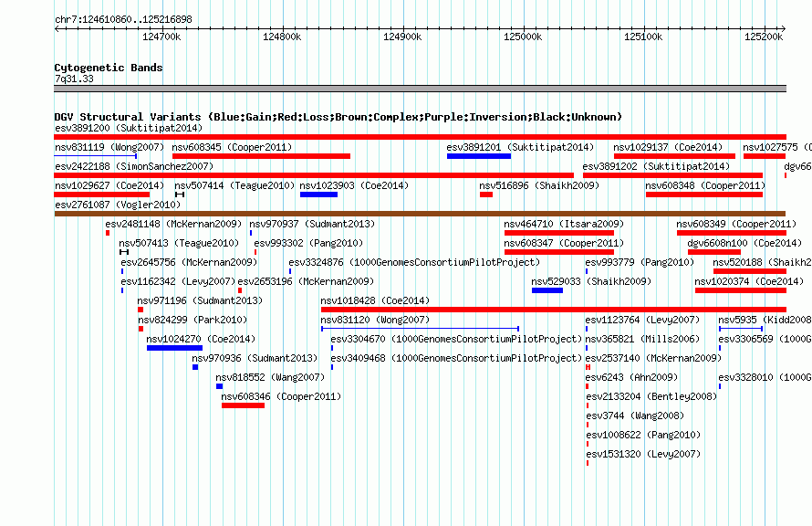
Task: Click the 125000k ruler tick label
Action: (523, 37)
